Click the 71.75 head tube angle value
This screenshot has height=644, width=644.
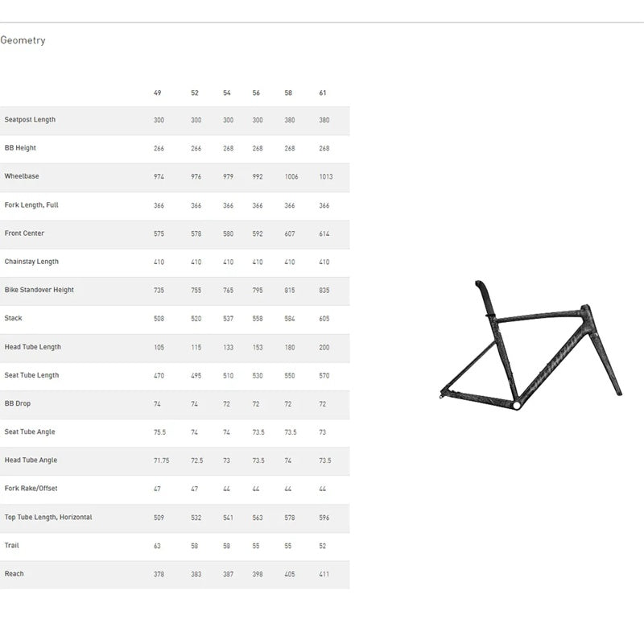pyautogui.click(x=162, y=460)
